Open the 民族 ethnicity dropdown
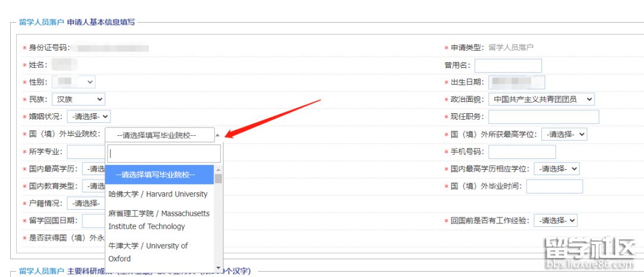The width and height of the screenshot is (644, 277). pos(78,99)
